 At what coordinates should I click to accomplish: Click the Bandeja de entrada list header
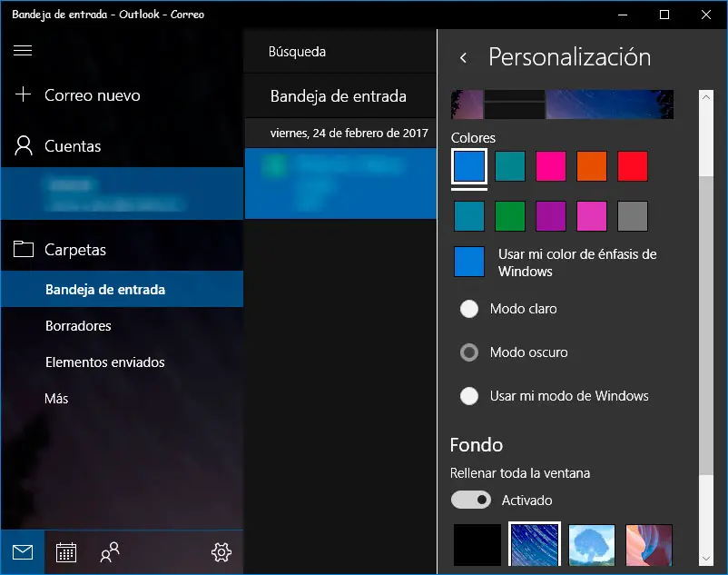[340, 96]
